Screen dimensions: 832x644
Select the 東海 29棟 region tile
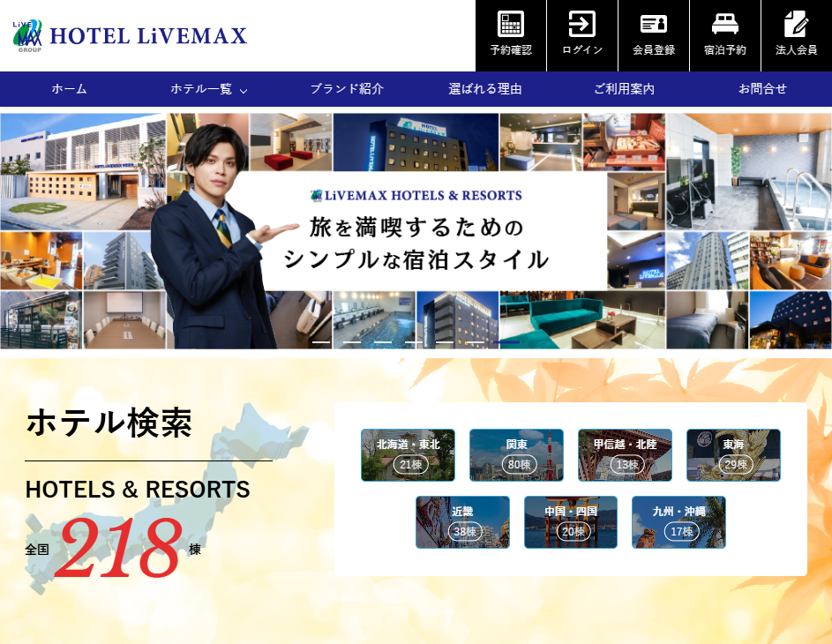[x=733, y=455]
